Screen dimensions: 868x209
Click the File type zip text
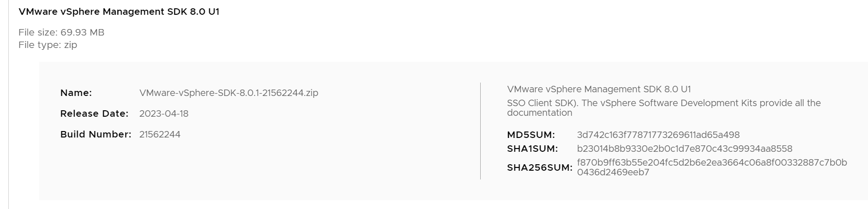48,45
